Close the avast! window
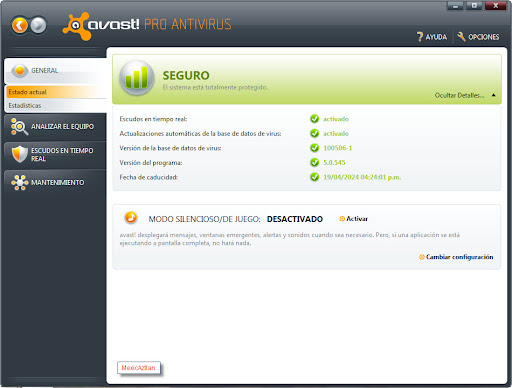 [496, 6]
